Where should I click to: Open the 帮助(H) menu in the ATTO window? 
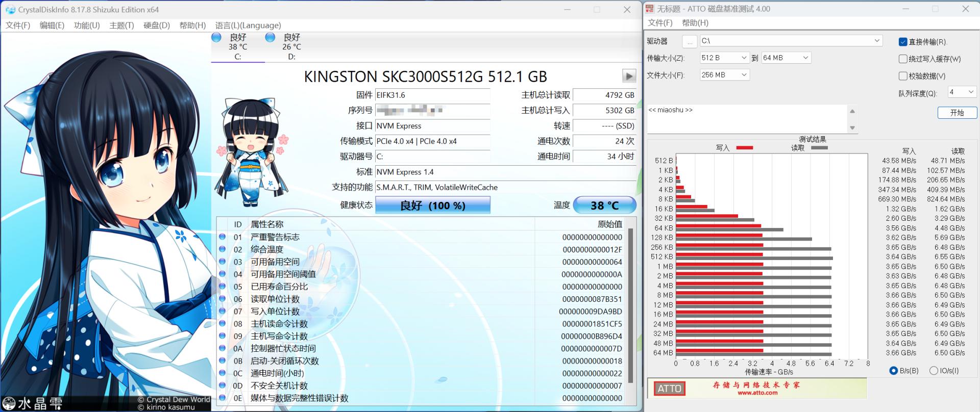(x=695, y=23)
